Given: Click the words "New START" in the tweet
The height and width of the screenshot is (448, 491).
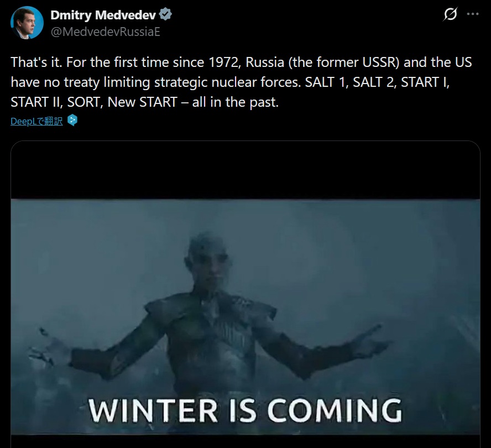Looking at the screenshot, I should [x=143, y=102].
